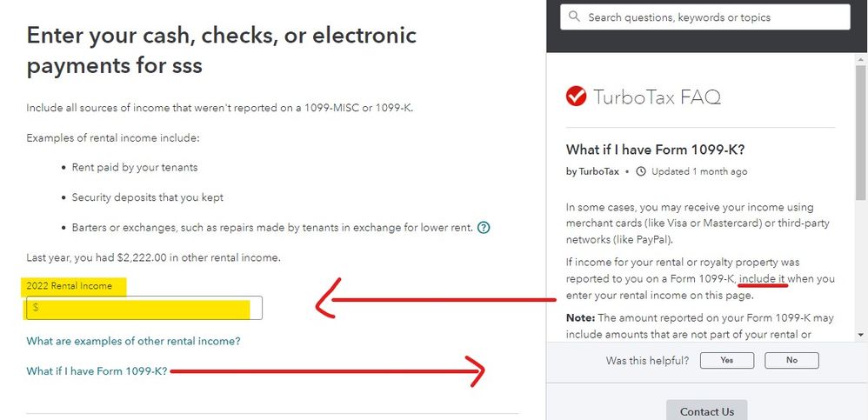Click the 2022 Rental Income input box

pos(144,308)
